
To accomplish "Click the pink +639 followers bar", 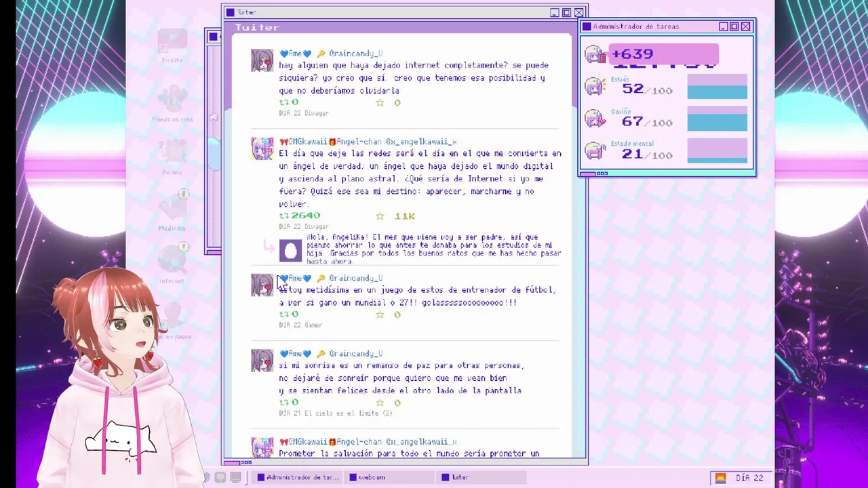I will point(664,54).
